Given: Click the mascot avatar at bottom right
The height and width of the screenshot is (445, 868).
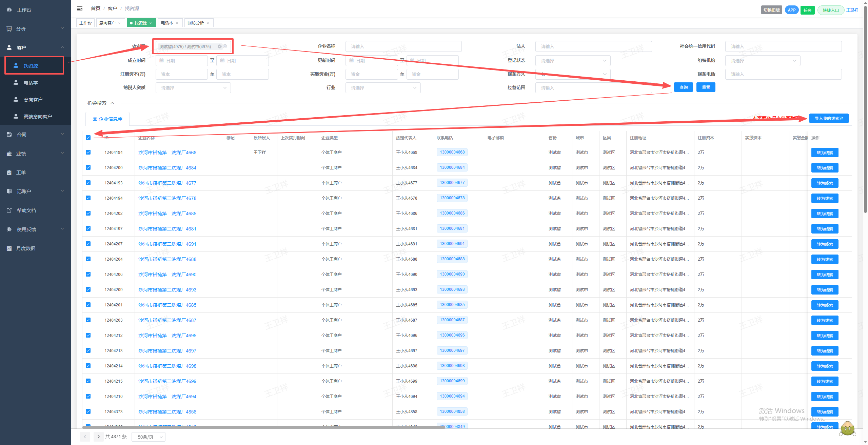Looking at the screenshot, I should [848, 429].
